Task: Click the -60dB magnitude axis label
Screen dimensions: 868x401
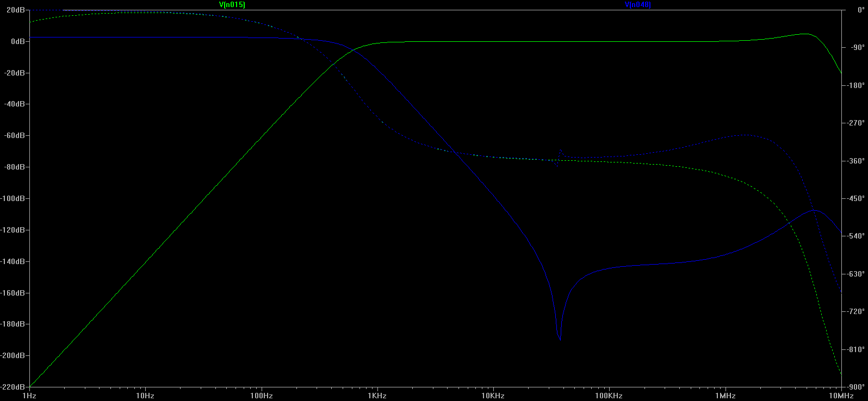Action: pos(15,135)
